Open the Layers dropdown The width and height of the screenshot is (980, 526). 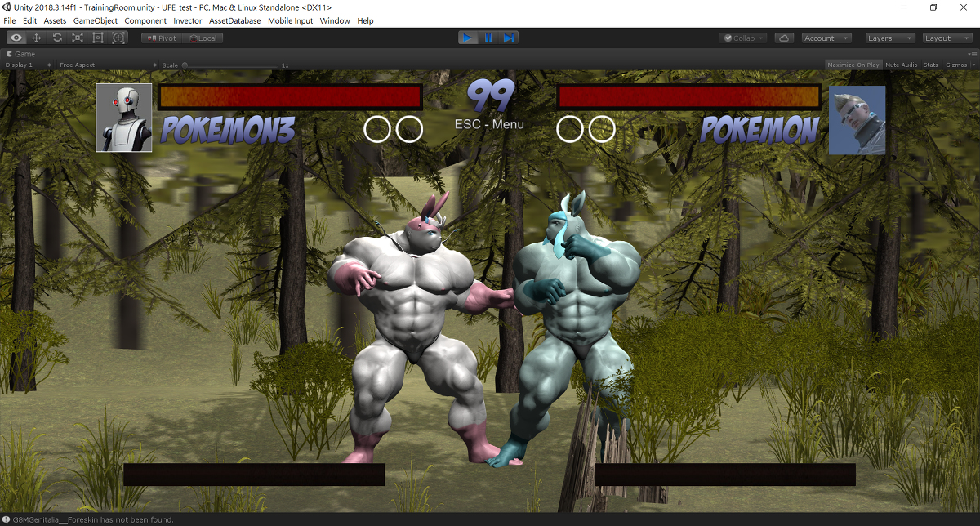[890, 38]
